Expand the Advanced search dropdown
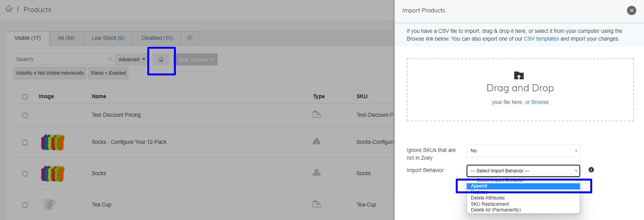This screenshot has width=644, height=220. coord(131,59)
